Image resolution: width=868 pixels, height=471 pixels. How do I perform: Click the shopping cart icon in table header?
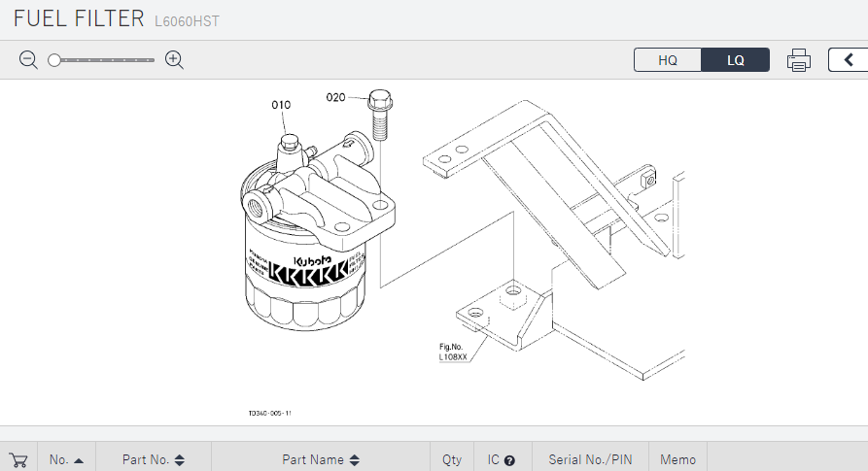(17, 460)
